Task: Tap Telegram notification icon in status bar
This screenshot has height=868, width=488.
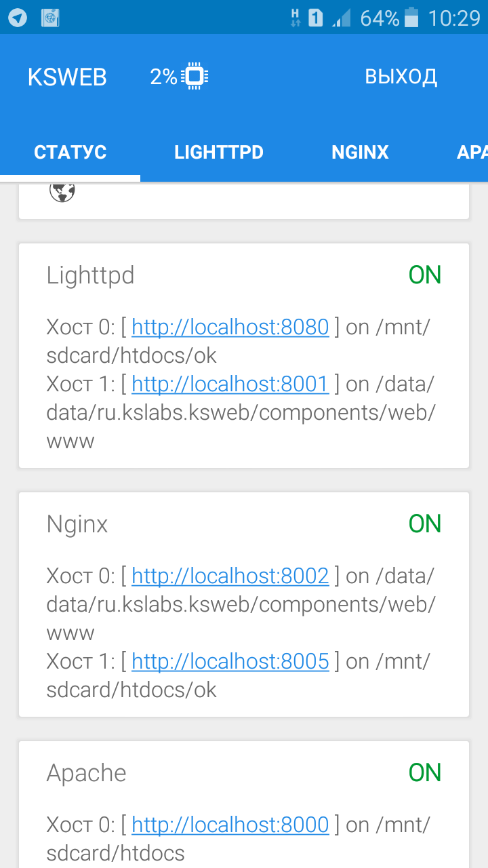Action: point(18,18)
